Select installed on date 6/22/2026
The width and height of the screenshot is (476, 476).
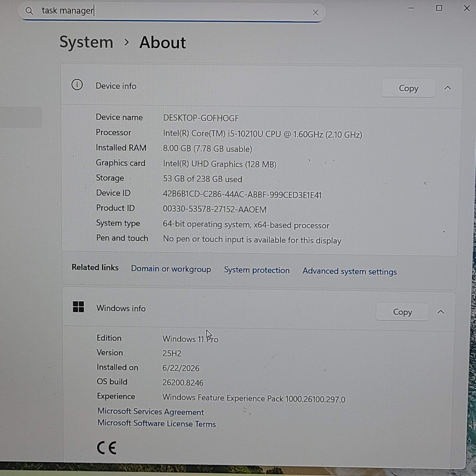pyautogui.click(x=181, y=368)
